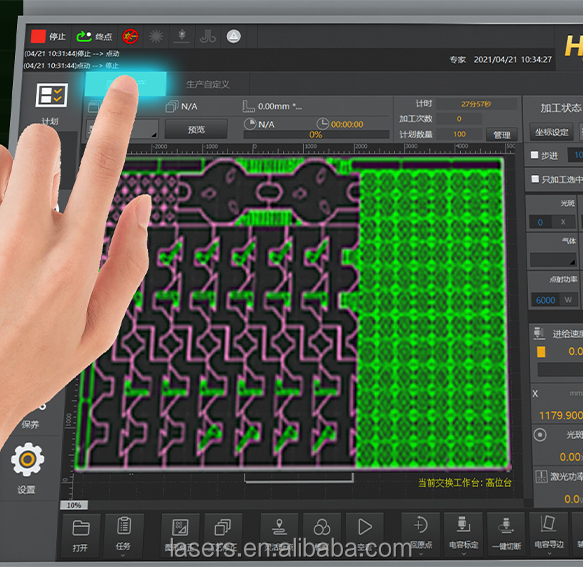
Task: Expand the arrow below 电容标定
Action: 463,554
